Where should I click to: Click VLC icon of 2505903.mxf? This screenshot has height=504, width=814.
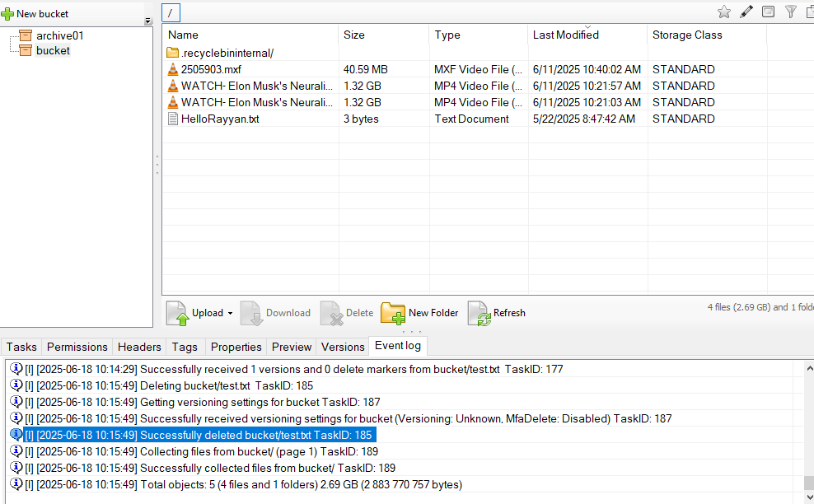(173, 69)
